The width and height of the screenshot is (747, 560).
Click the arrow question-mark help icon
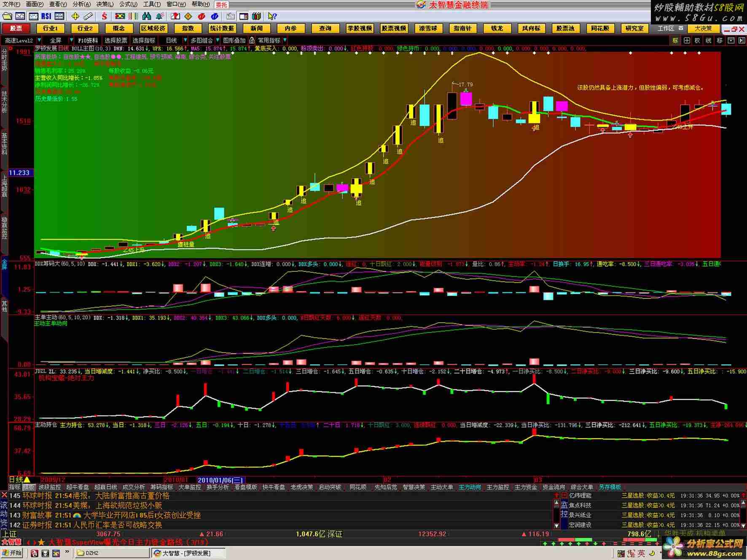(x=272, y=16)
